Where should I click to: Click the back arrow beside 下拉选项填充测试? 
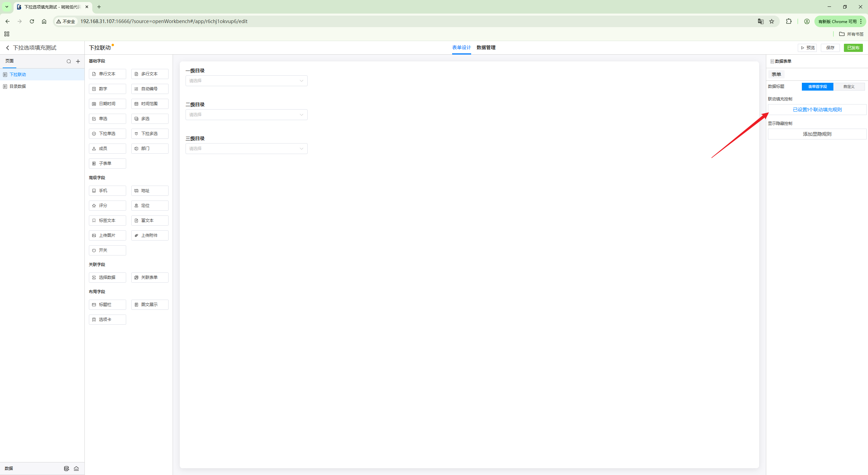point(7,48)
